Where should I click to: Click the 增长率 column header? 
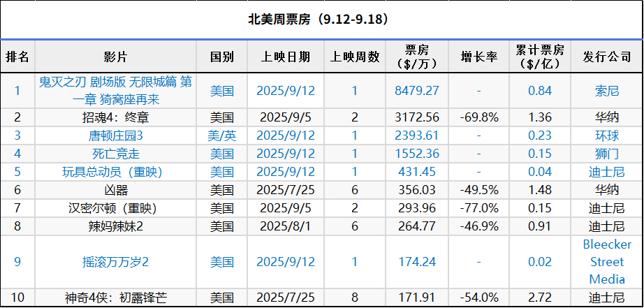click(x=479, y=57)
